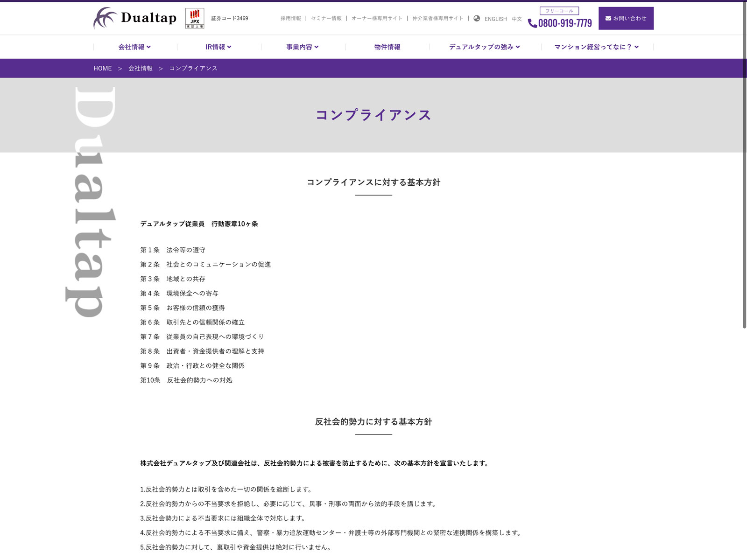Expand the IR情報 dropdown menu
Image resolution: width=747 pixels, height=560 pixels.
click(218, 47)
